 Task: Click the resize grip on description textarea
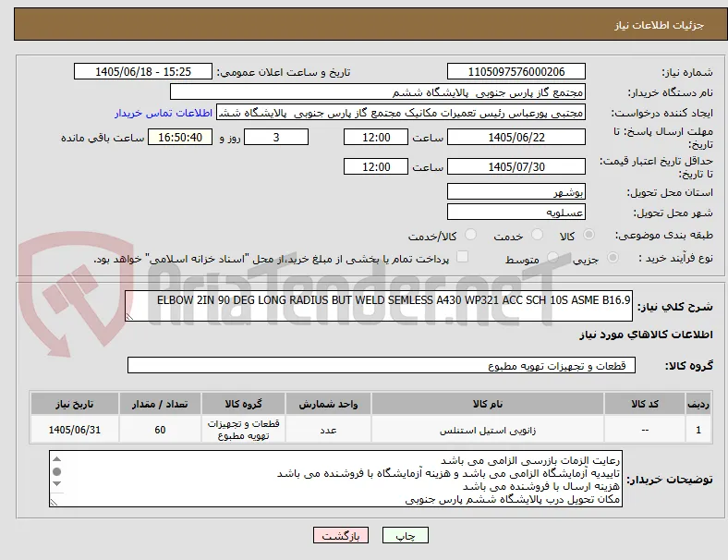(x=129, y=317)
